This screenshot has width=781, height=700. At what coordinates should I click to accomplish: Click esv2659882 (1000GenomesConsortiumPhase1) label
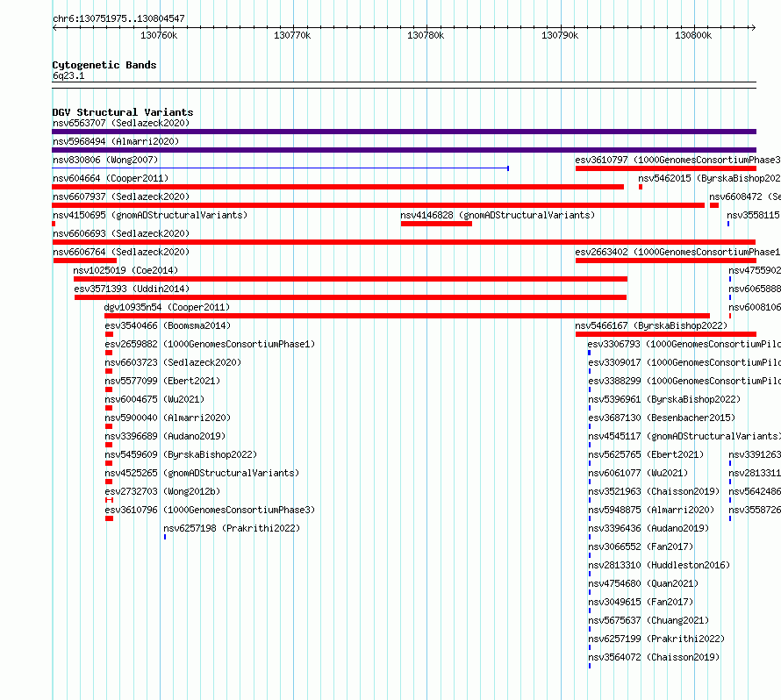(210, 344)
